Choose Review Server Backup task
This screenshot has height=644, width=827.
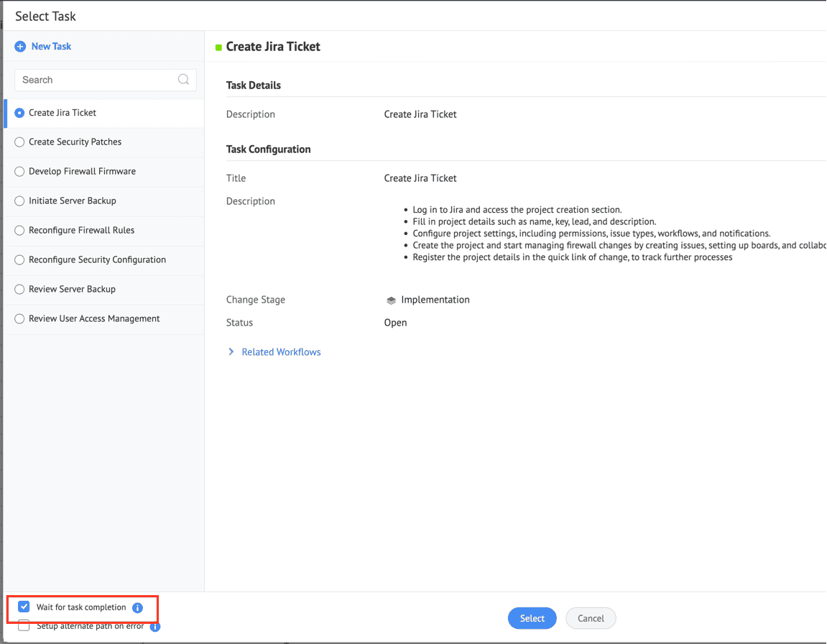click(x=19, y=290)
